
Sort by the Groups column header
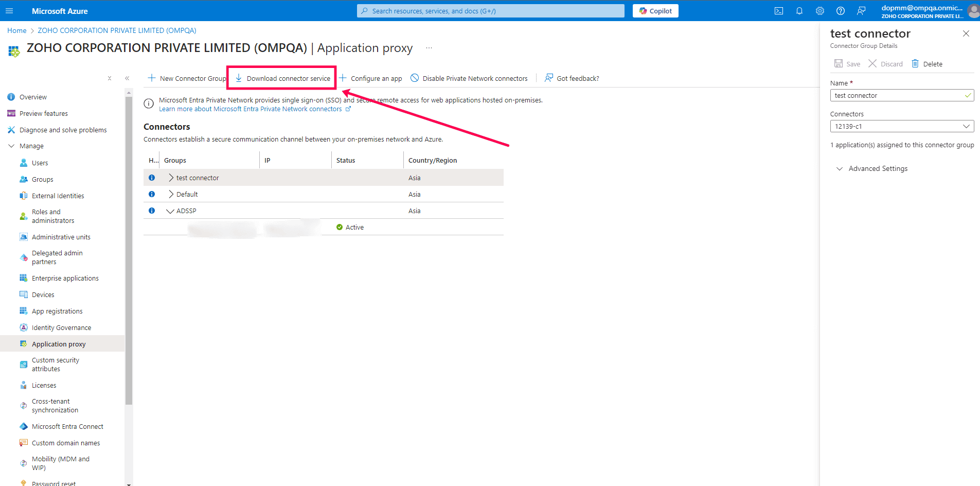tap(175, 161)
